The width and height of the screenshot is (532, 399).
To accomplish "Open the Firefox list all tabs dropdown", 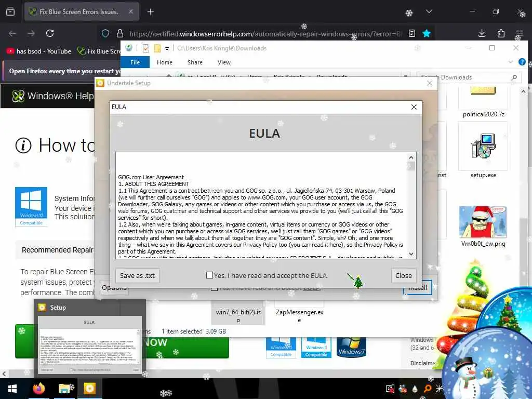I will click(x=429, y=11).
